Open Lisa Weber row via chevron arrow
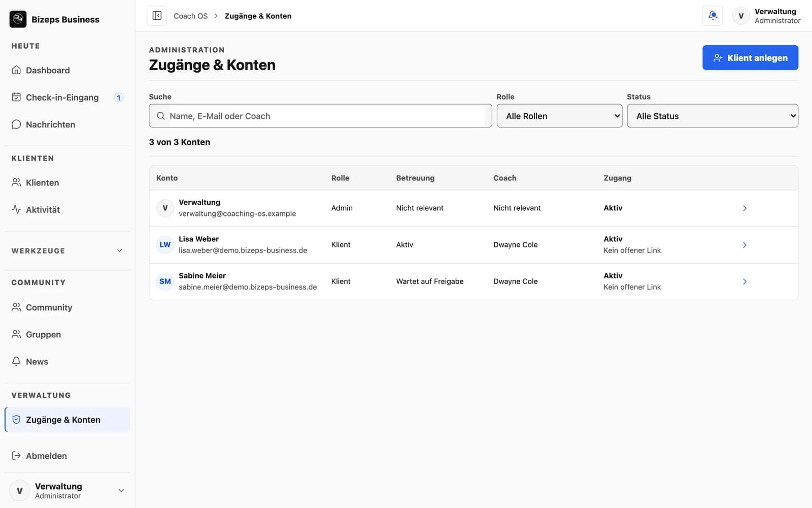The image size is (812, 508). (x=745, y=245)
